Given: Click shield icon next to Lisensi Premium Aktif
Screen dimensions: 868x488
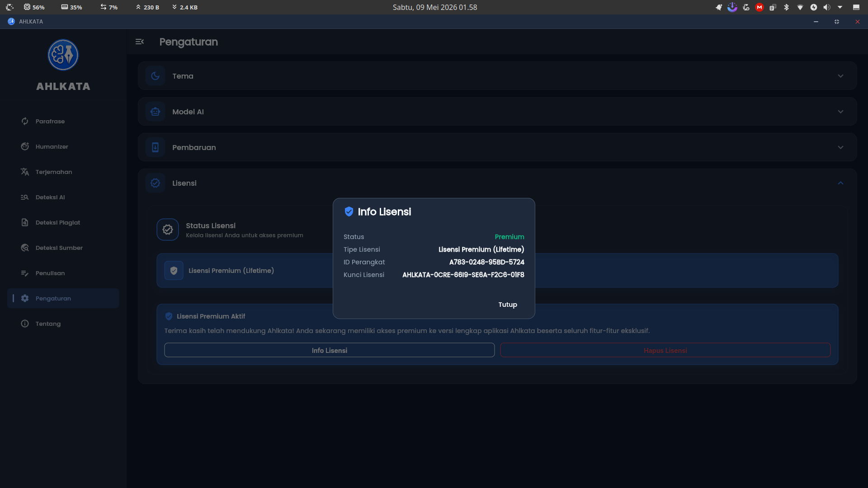Looking at the screenshot, I should coord(169,316).
